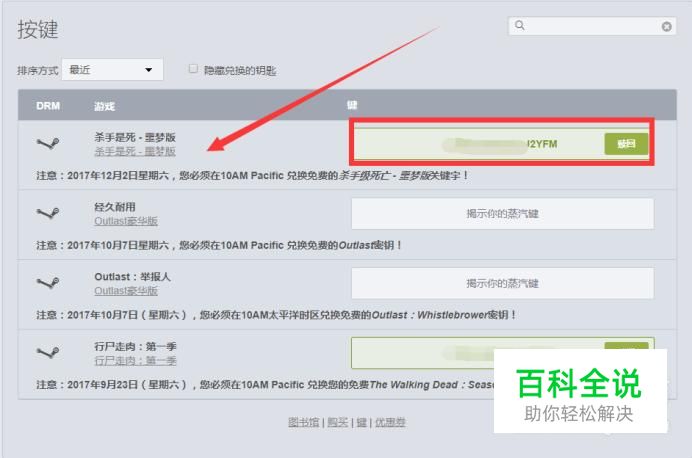
Task: Click the green redeem button for 杀手是死 key
Action: pos(626,144)
